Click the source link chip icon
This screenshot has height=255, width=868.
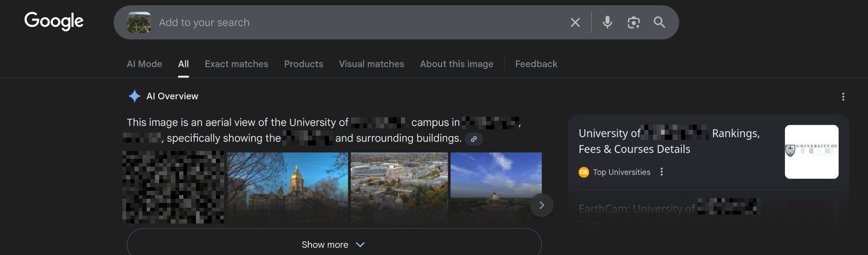tap(474, 139)
